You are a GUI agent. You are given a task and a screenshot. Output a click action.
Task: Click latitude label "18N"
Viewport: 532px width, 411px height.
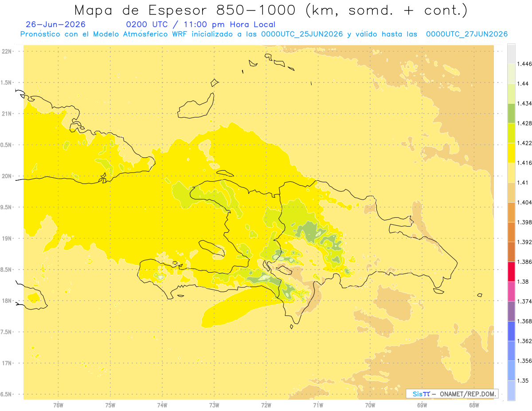7,301
